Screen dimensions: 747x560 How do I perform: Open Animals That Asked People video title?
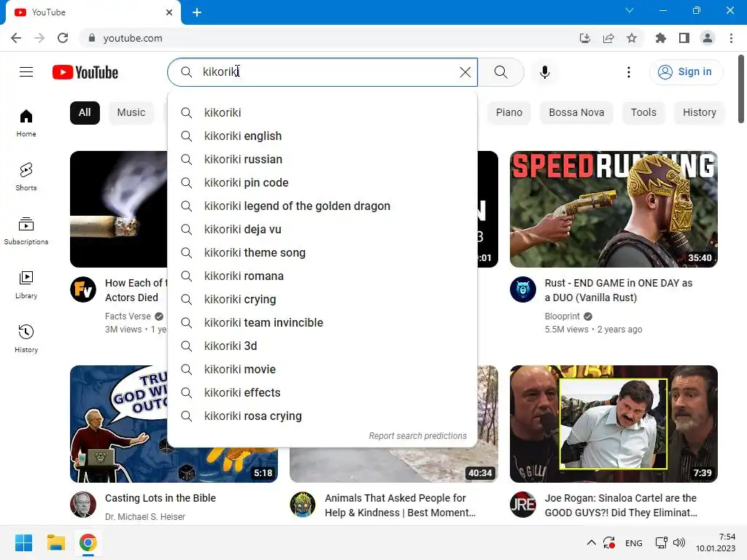[x=400, y=505]
